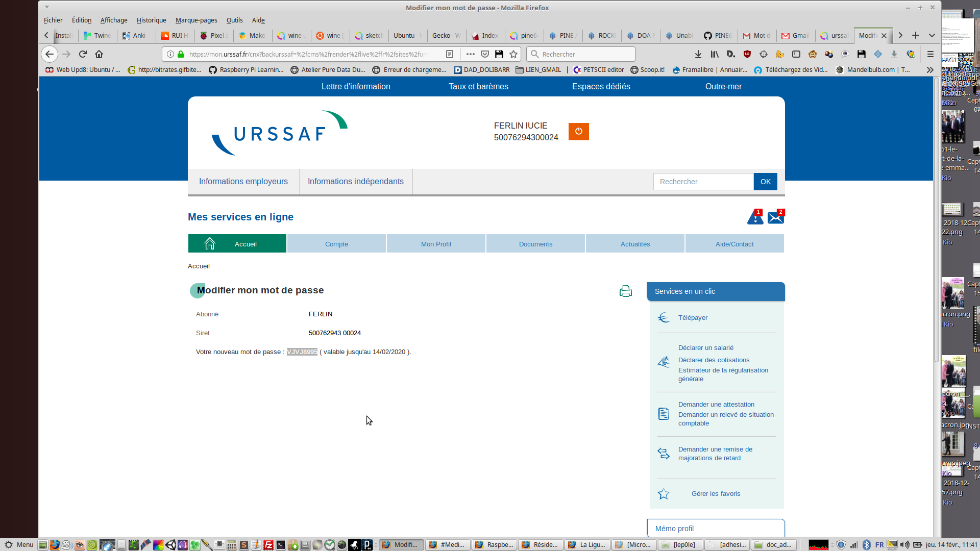
Task: Open page actions three-dot menu
Action: click(470, 54)
